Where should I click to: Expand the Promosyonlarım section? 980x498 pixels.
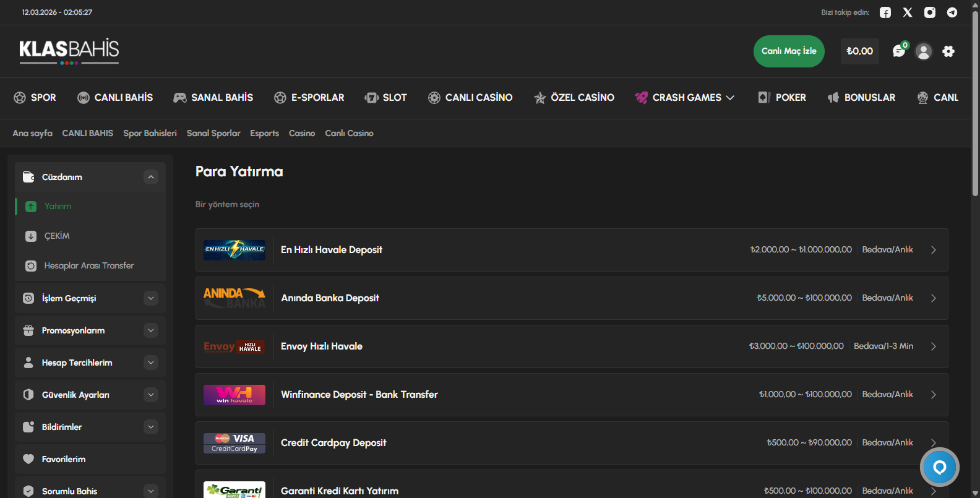(151, 330)
